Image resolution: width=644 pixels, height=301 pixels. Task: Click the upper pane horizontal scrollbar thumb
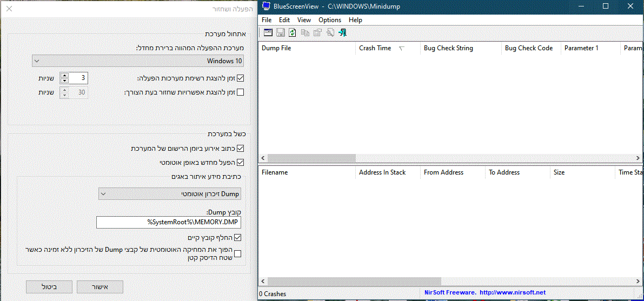(311, 158)
